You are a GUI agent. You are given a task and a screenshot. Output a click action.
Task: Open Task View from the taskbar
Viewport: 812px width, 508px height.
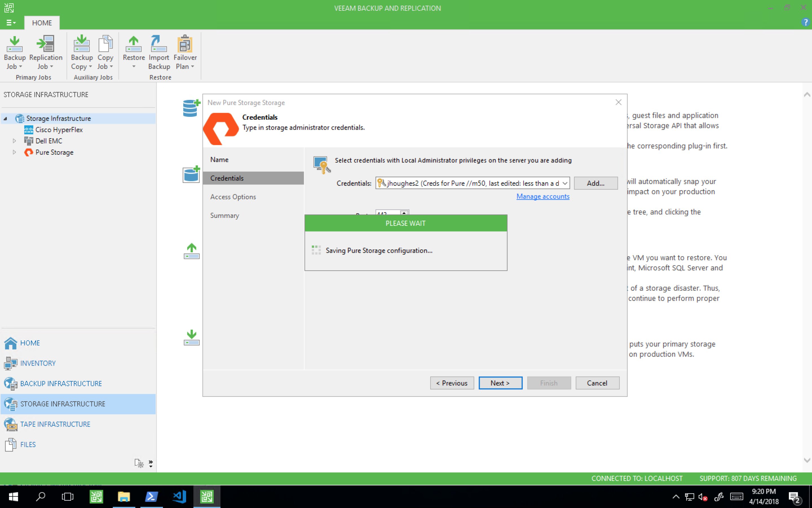click(67, 497)
